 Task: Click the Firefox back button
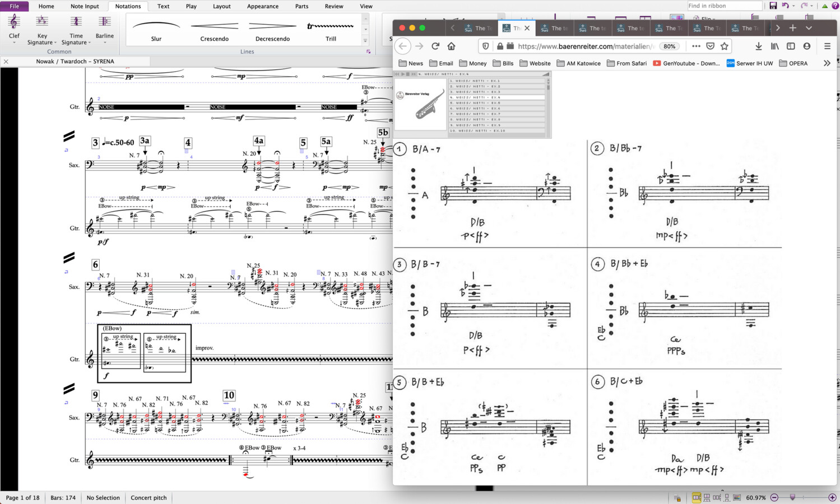[402, 46]
